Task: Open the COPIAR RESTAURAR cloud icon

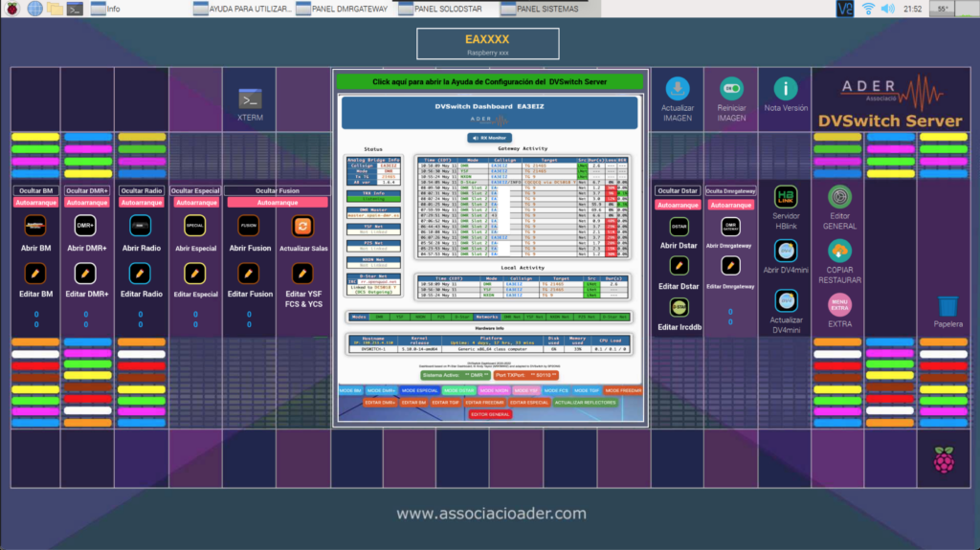Action: (x=839, y=252)
